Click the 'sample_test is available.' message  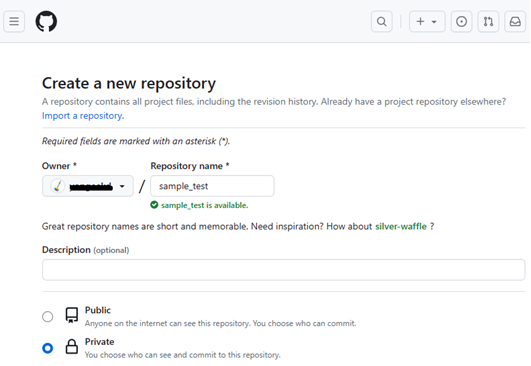pos(205,205)
